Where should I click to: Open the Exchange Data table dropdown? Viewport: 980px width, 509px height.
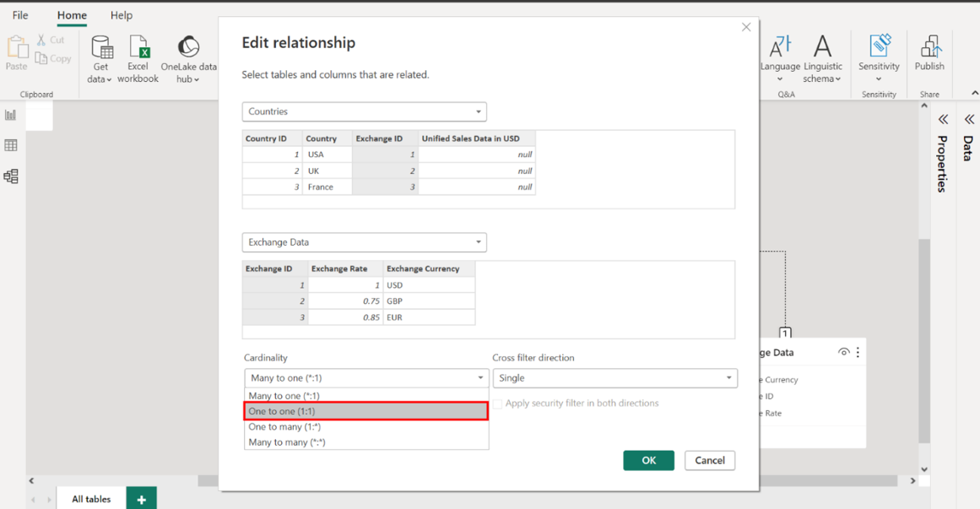pos(364,242)
